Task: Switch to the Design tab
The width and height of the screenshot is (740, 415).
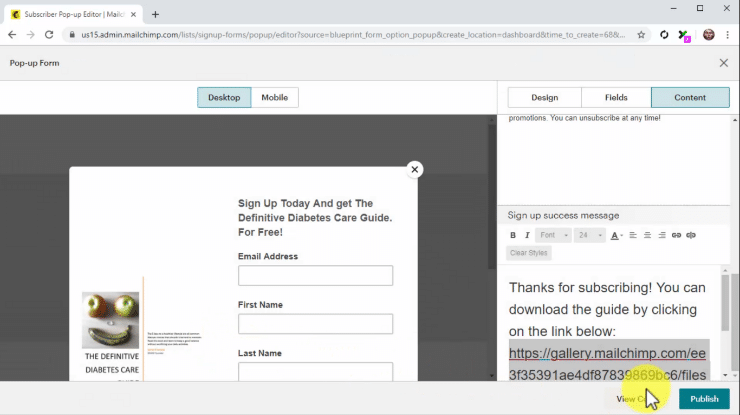Action: pyautogui.click(x=545, y=97)
